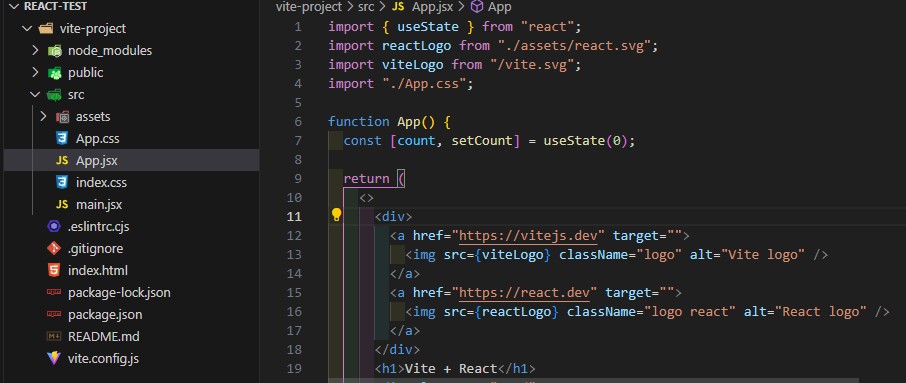Screen dimensions: 906x383
Task: Click the JS icon beside App.jsx in explorer
Action: click(62, 161)
